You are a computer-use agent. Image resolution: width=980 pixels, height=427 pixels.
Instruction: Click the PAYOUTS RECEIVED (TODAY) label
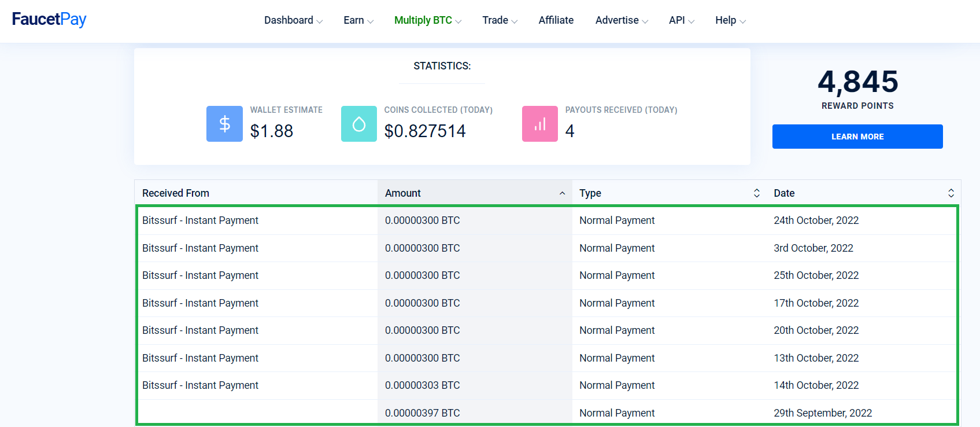(622, 110)
